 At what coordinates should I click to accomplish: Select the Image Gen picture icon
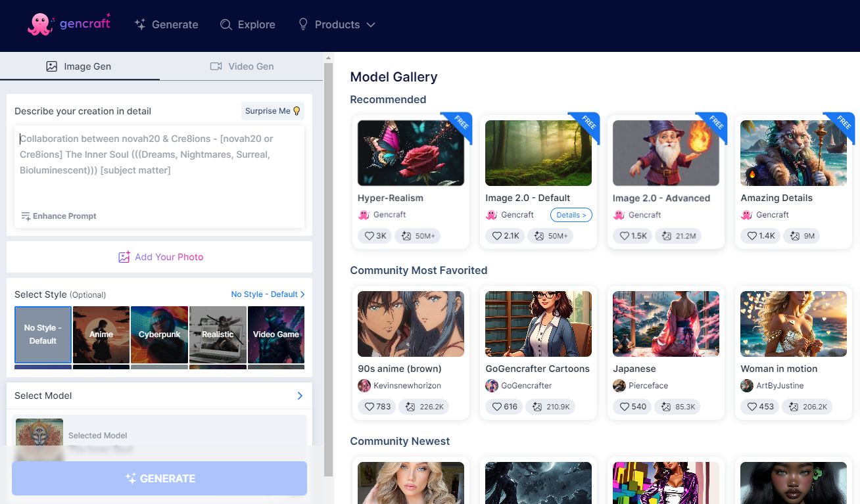pos(52,66)
